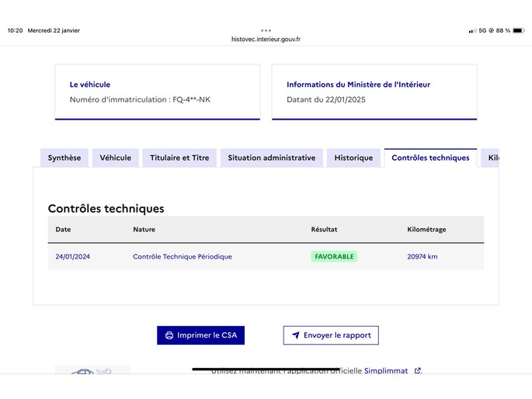Click the external link icon beside Simplimmat
The width and height of the screenshot is (532, 399).
click(418, 371)
